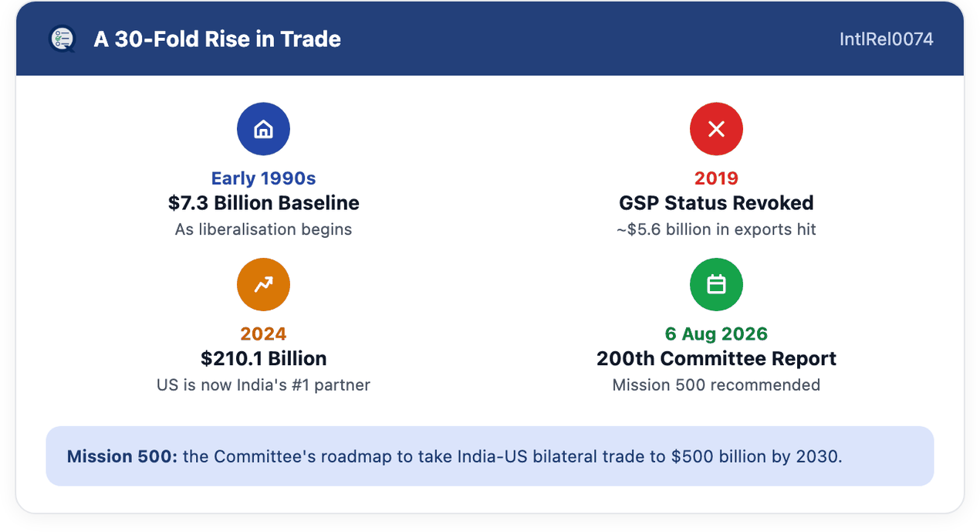Click US is now India's #1 partner text
This screenshot has height=532, width=980.
pyautogui.click(x=263, y=385)
